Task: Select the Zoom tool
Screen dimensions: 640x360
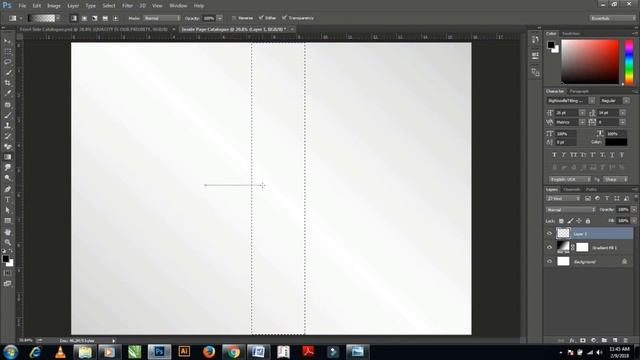Action: pyautogui.click(x=7, y=242)
